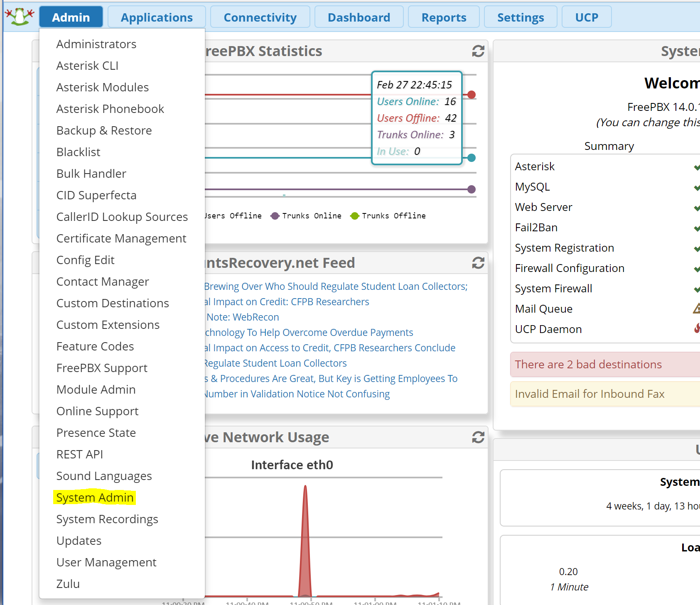700x605 pixels.
Task: Open the Connectivity menu
Action: pos(260,17)
